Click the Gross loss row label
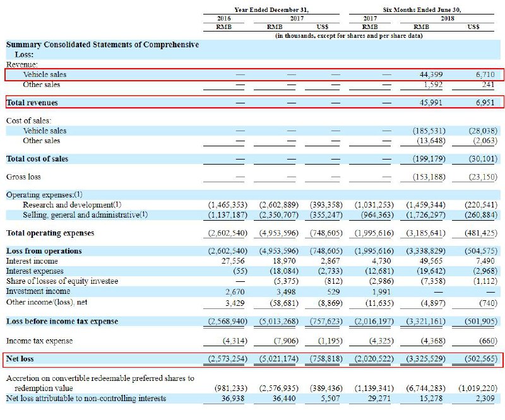This screenshot has width=505, height=420. tap(23, 177)
